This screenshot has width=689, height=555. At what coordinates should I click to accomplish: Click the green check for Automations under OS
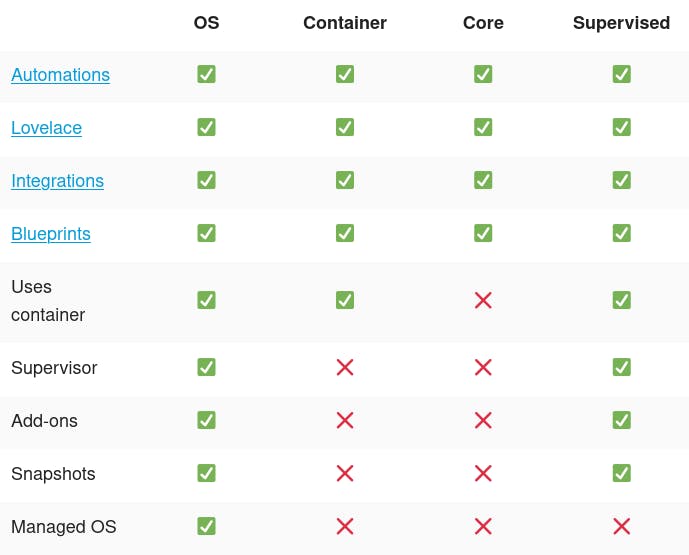pyautogui.click(x=206, y=74)
